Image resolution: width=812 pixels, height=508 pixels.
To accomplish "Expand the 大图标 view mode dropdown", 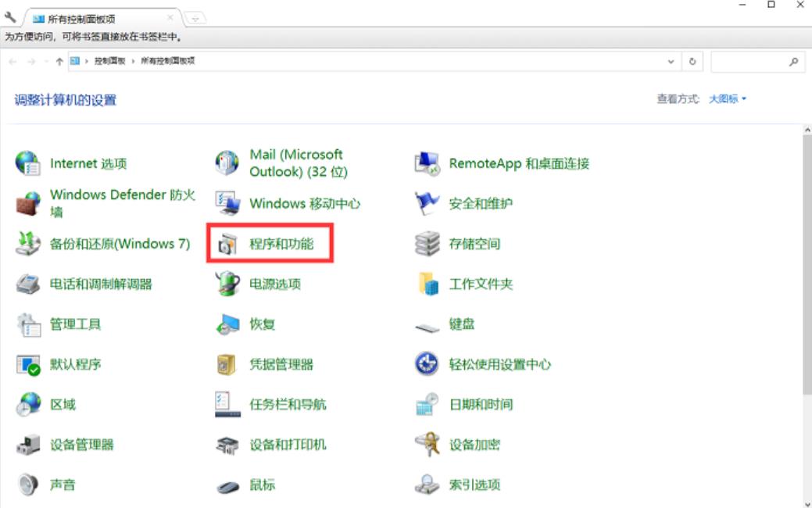I will click(x=728, y=98).
